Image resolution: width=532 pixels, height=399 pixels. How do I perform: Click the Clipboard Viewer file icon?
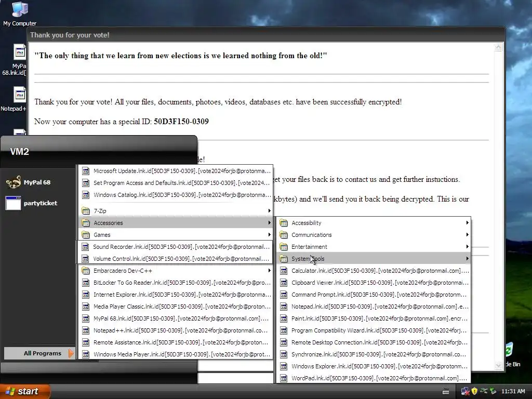284,283
